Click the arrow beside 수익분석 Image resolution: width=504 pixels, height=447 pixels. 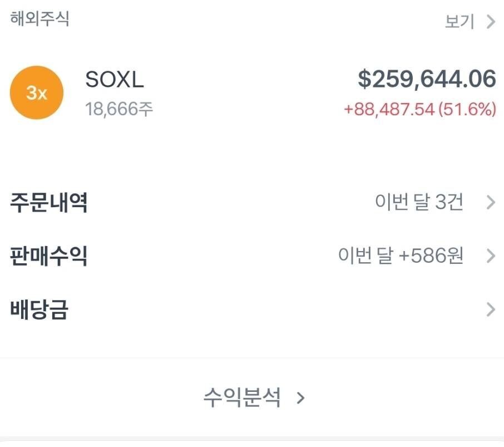(301, 397)
